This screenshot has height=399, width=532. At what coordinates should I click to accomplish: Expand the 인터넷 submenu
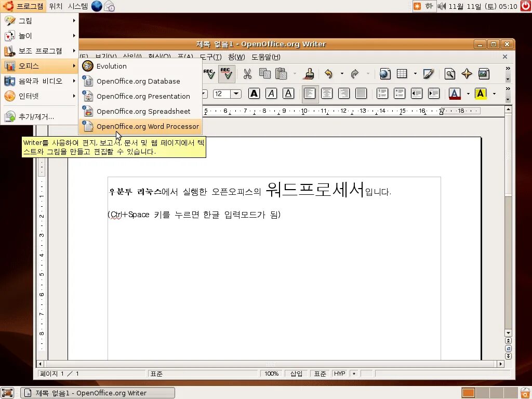pyautogui.click(x=39, y=96)
